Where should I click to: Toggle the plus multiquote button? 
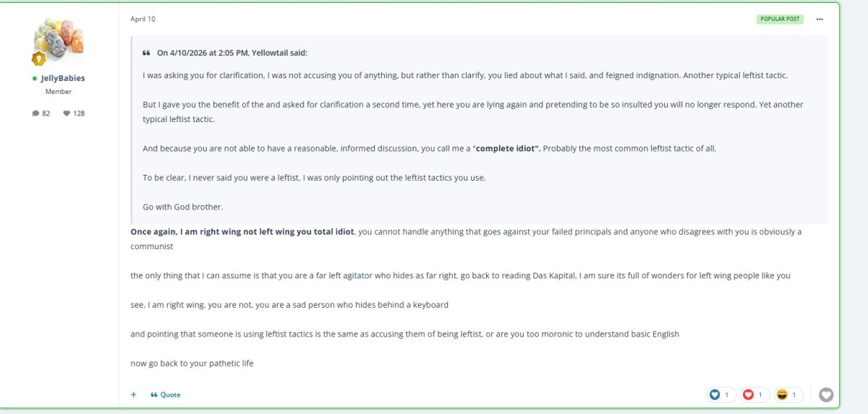click(x=133, y=394)
